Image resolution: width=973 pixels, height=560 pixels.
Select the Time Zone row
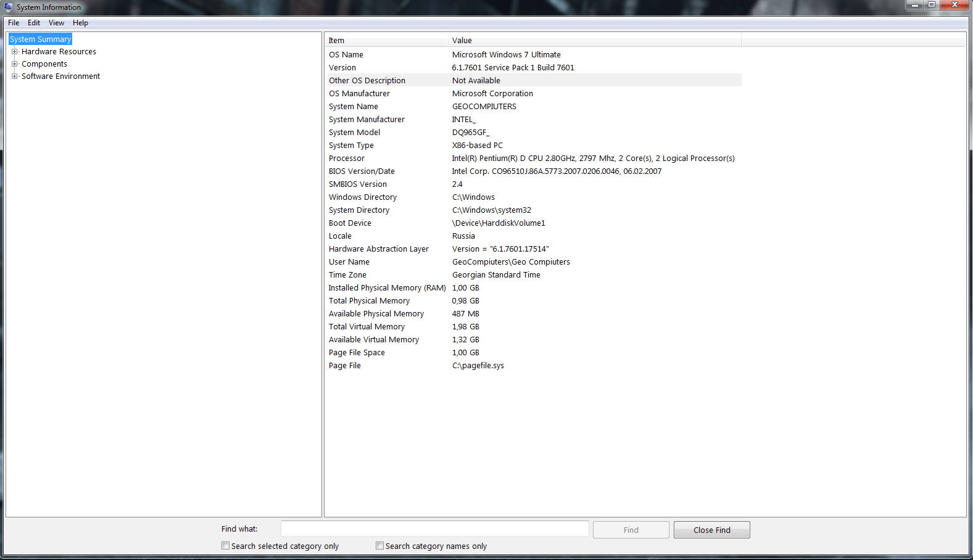(x=533, y=275)
